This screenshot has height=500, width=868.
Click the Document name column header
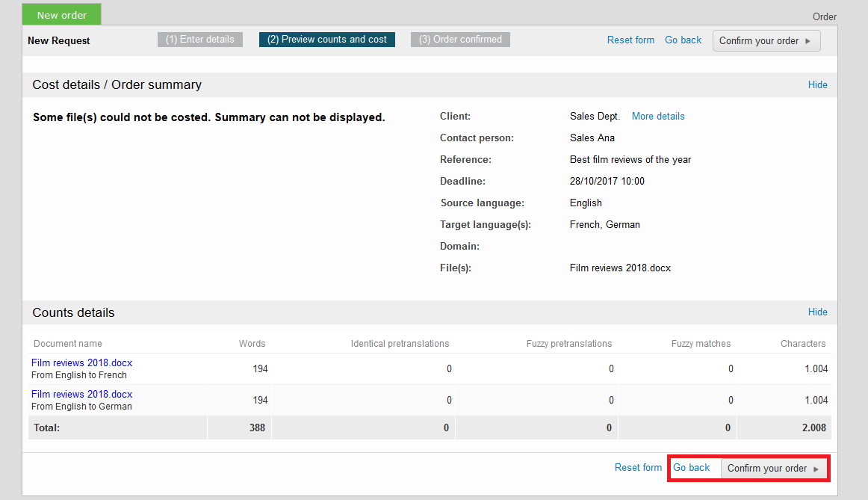tap(67, 344)
